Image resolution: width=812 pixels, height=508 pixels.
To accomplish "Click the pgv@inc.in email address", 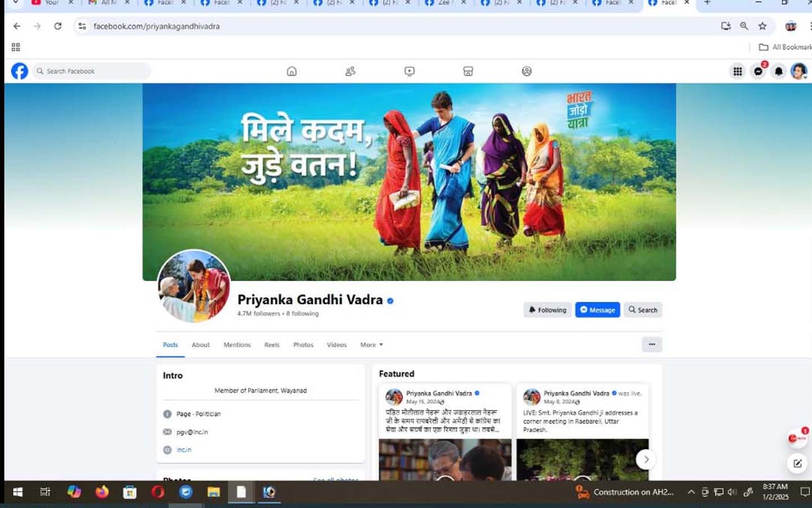I will [192, 432].
